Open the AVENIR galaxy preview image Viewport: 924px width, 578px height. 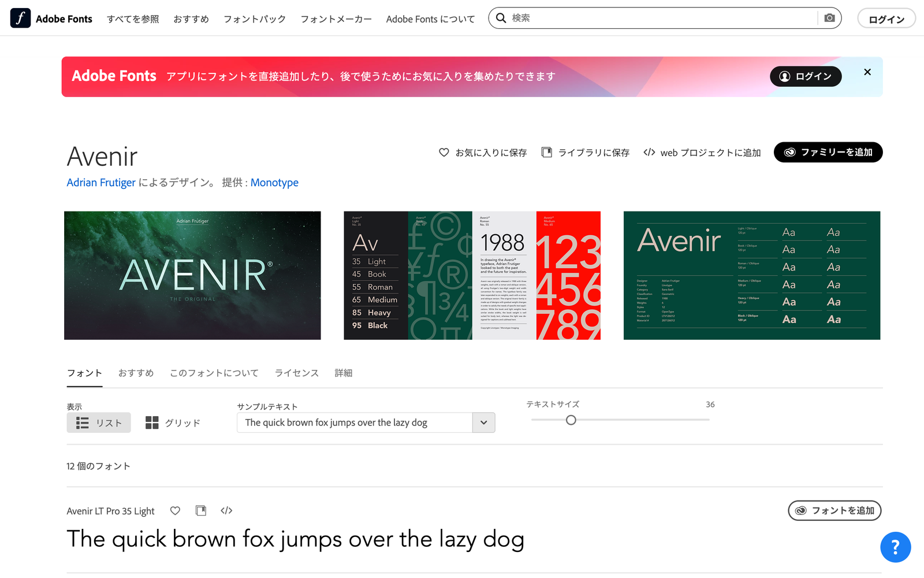(x=192, y=275)
